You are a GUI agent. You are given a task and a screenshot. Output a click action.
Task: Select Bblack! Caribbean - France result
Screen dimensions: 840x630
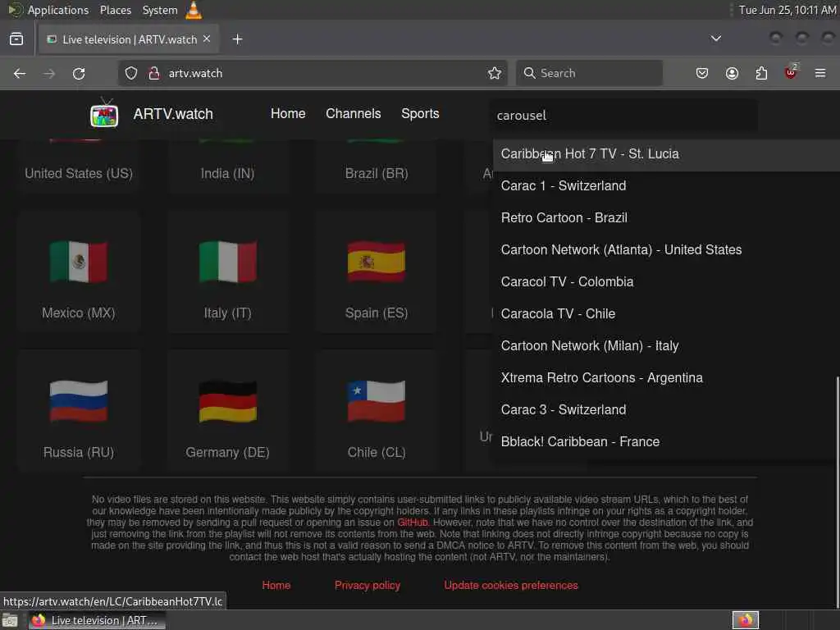point(666,442)
